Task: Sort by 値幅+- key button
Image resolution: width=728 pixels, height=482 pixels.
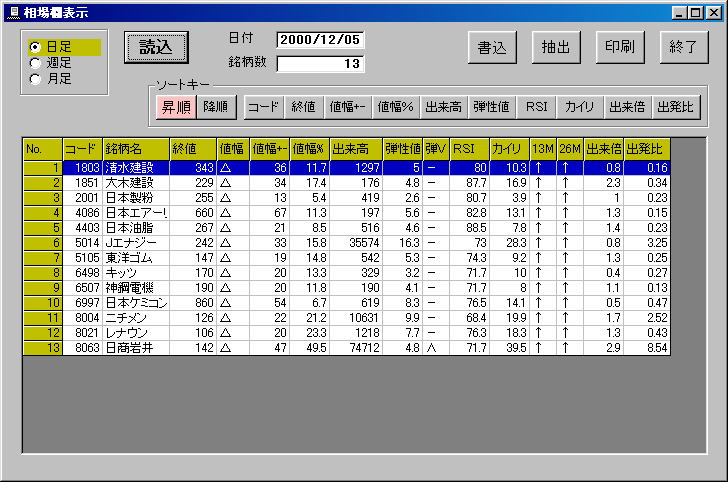Action: click(348, 107)
